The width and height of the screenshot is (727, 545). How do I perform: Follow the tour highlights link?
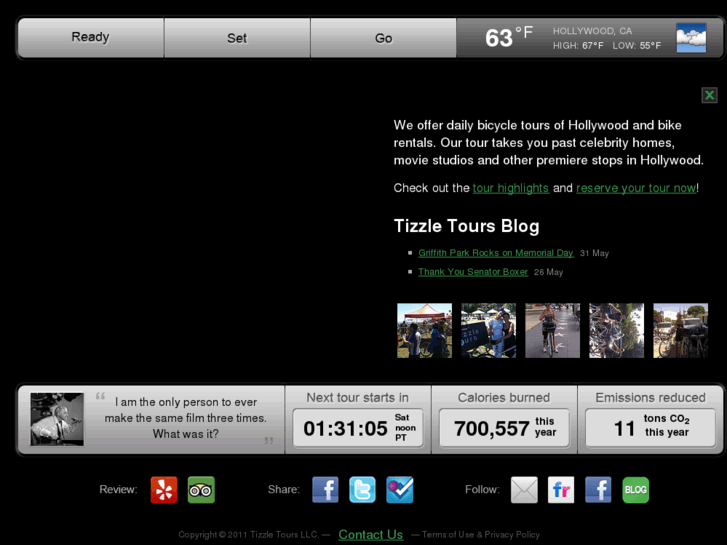[511, 188]
